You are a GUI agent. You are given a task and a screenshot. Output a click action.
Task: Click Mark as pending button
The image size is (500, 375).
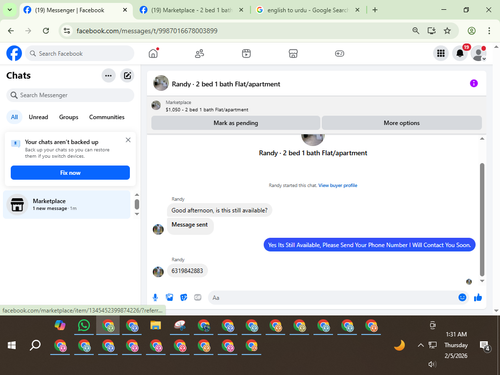tap(236, 123)
